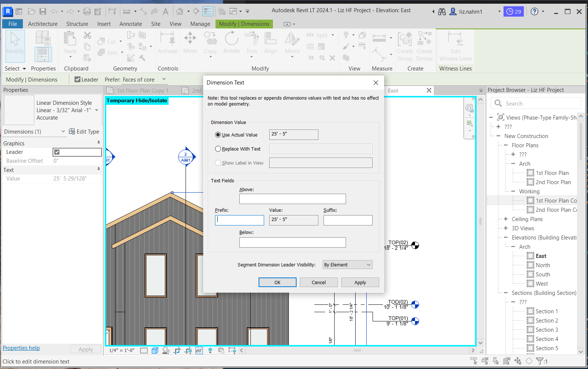Open the Architecture ribbon tab
This screenshot has width=588, height=369.
click(43, 24)
